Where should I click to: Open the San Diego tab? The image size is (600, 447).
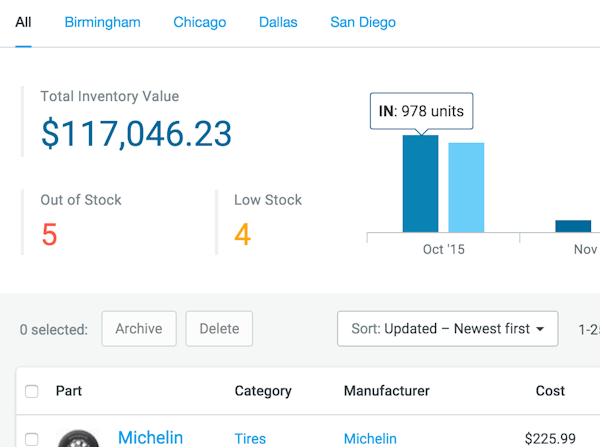tap(363, 22)
